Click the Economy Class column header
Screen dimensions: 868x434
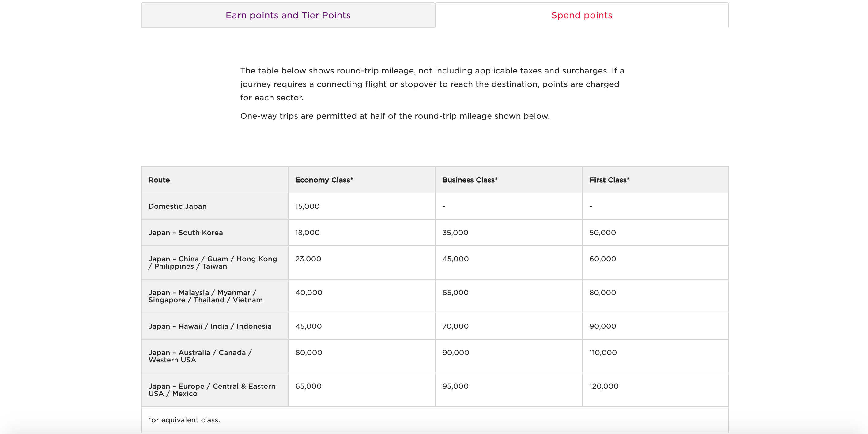click(324, 180)
